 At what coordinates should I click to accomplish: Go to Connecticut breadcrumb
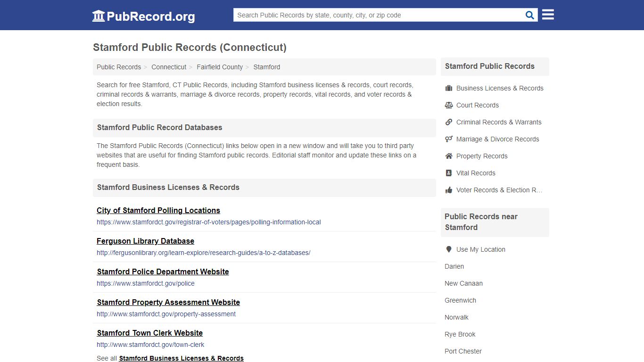169,67
